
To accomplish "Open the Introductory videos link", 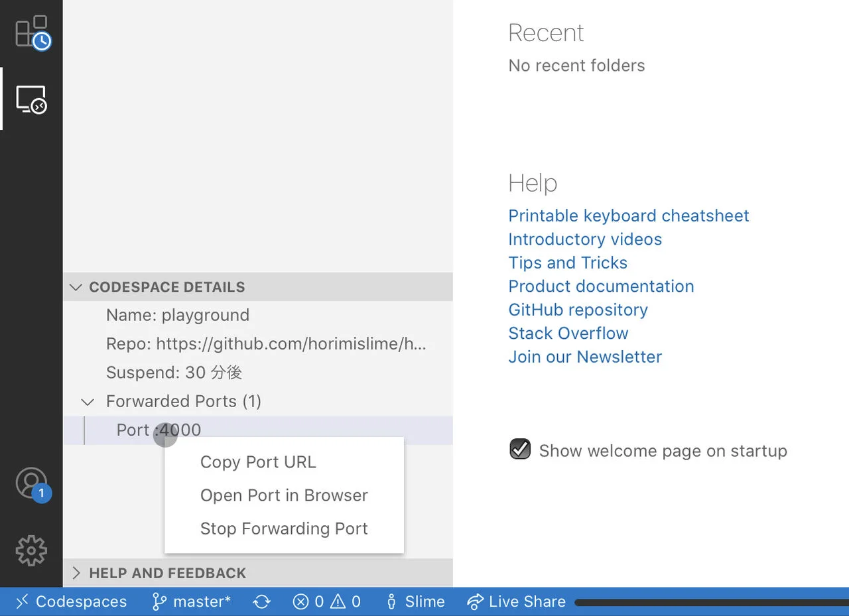I will point(585,239).
